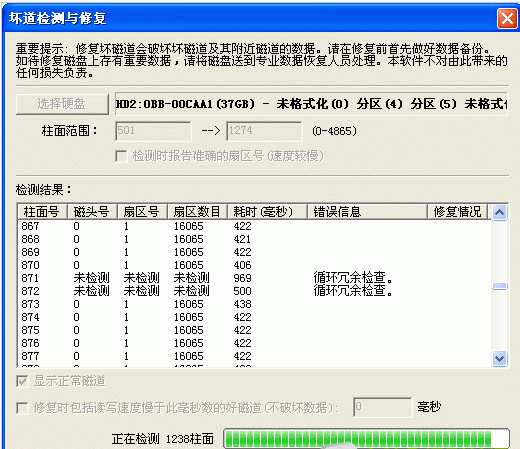Screen dimensions: 520x449
Task: Click the 检测结果 label
Action: tap(43, 190)
